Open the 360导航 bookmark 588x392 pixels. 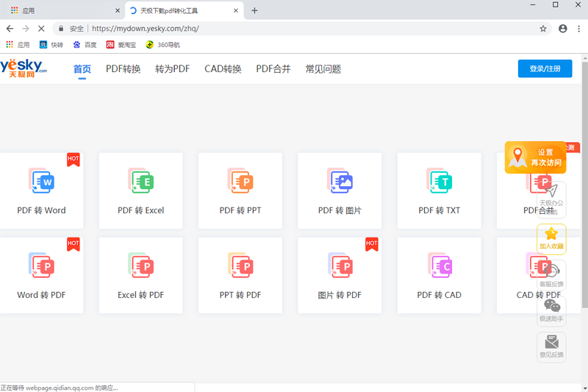tap(162, 45)
